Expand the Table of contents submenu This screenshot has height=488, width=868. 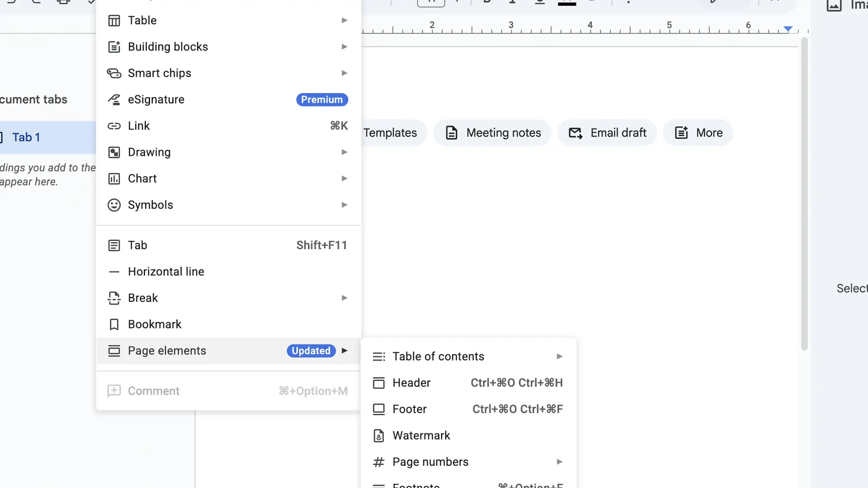(560, 356)
